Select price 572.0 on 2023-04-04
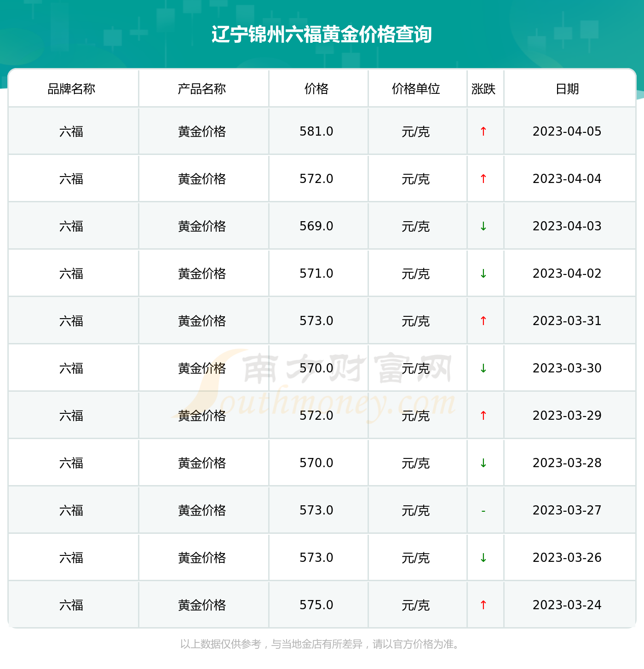 pos(316,179)
